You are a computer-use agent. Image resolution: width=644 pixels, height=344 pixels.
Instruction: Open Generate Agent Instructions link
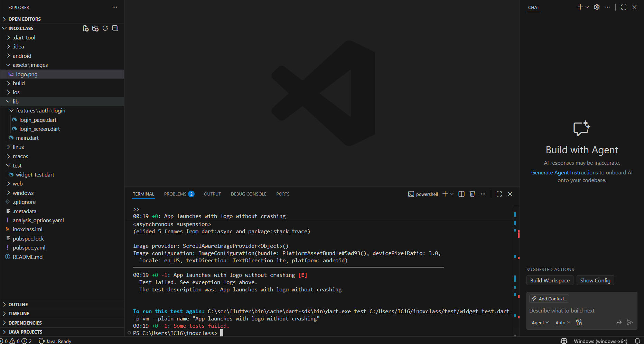[x=564, y=172]
